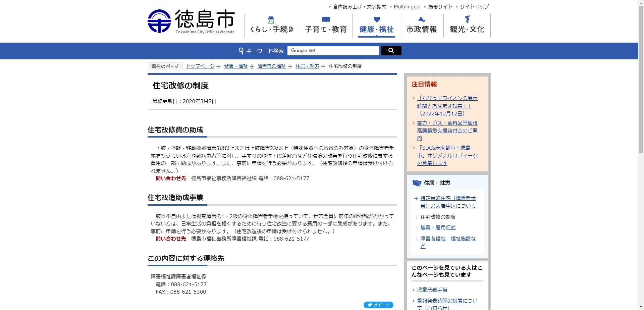Click the この内容に対する連絡先 heading
The height and width of the screenshot is (310, 644).
tap(185, 258)
